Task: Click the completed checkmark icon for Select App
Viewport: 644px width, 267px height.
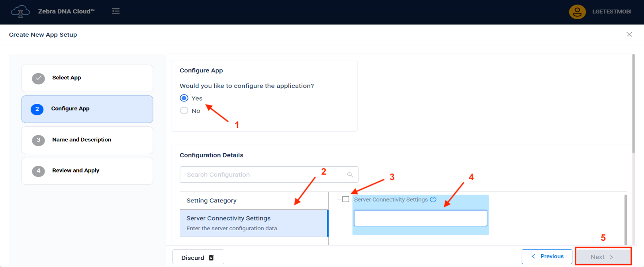Action: click(38, 79)
